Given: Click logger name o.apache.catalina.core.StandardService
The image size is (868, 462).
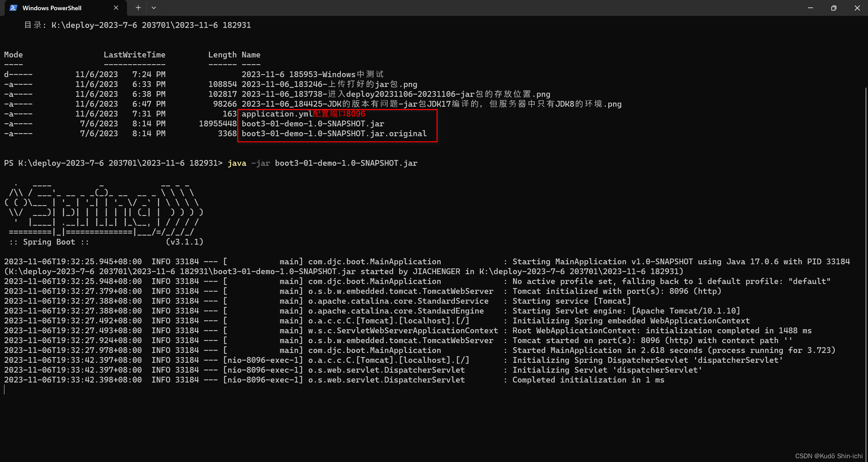Looking at the screenshot, I should coord(399,301).
